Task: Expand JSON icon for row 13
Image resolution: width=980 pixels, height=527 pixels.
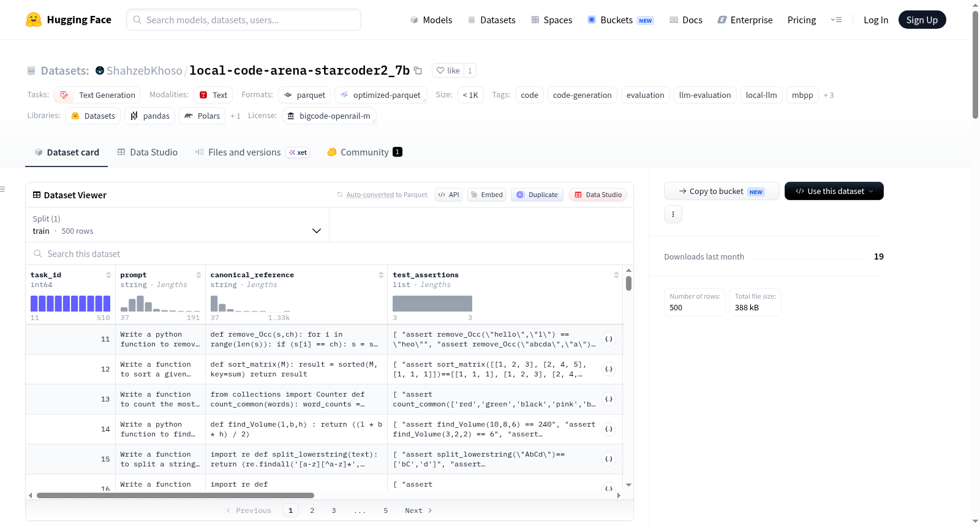Action: click(609, 399)
